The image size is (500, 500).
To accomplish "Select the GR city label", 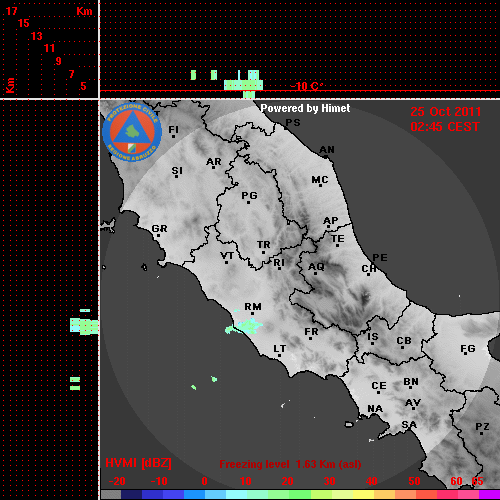I will tap(159, 229).
